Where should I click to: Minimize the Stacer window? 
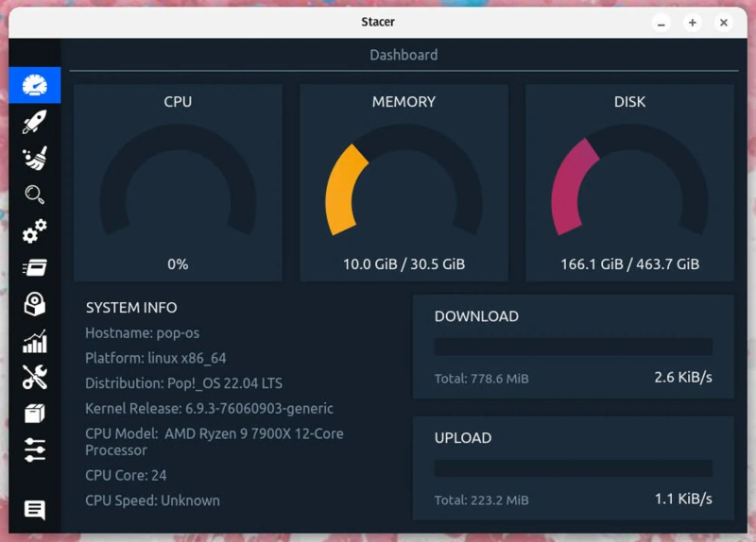coord(661,23)
